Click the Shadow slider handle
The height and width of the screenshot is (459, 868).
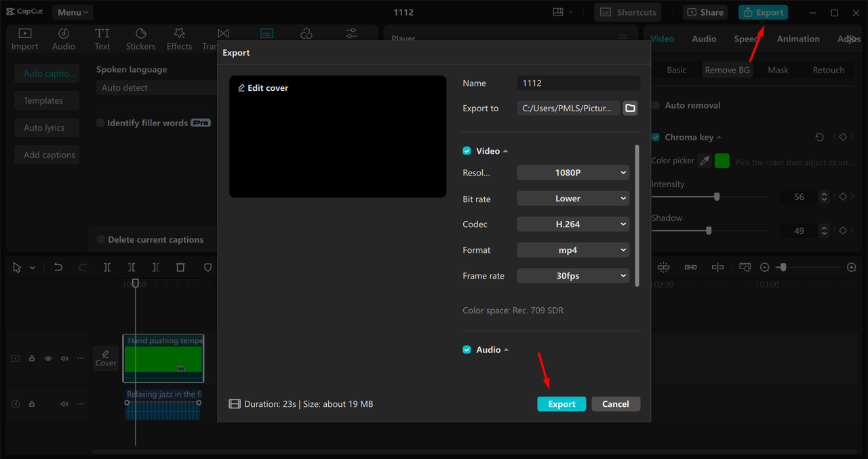[709, 231]
